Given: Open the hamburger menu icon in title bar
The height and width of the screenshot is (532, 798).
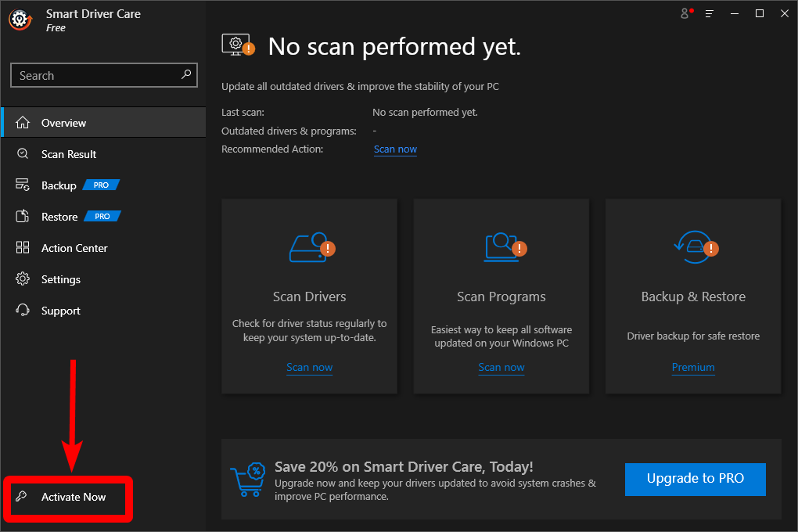Looking at the screenshot, I should click(710, 14).
